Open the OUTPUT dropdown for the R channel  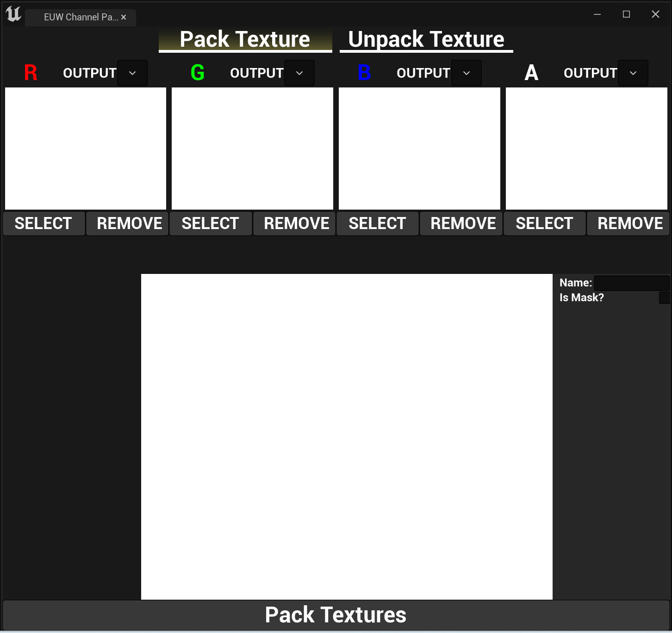[x=132, y=73]
